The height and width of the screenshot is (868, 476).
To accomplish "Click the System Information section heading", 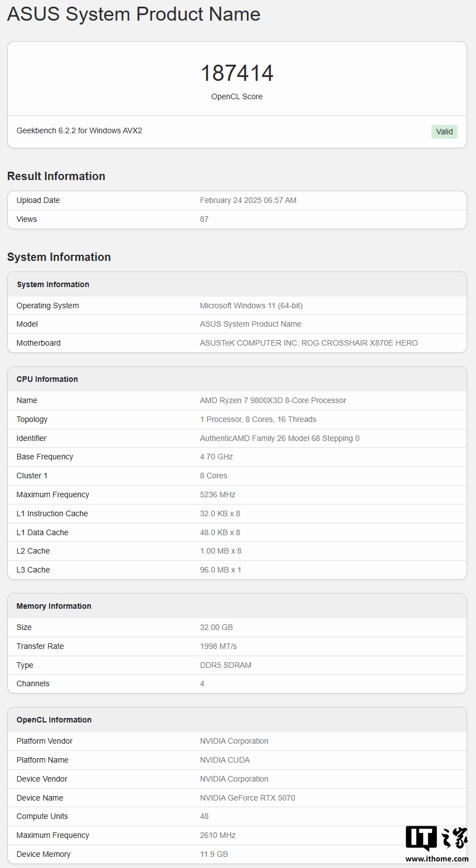I will [x=59, y=257].
